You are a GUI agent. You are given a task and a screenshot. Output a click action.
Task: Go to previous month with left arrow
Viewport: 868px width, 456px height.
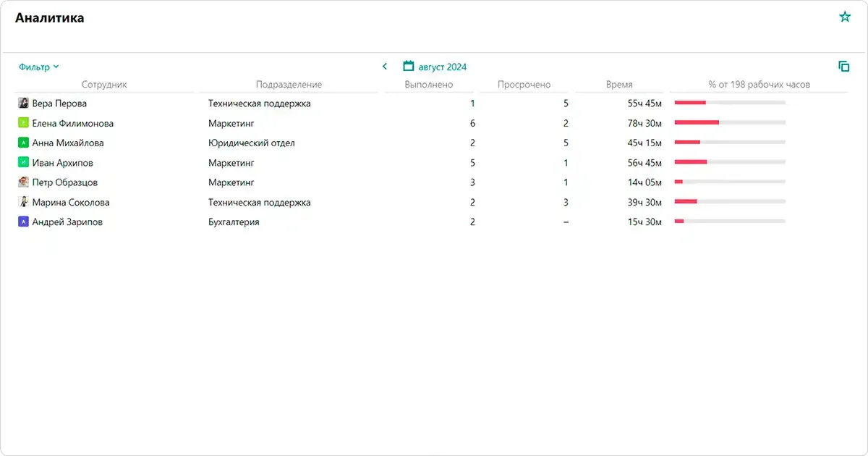click(x=385, y=67)
